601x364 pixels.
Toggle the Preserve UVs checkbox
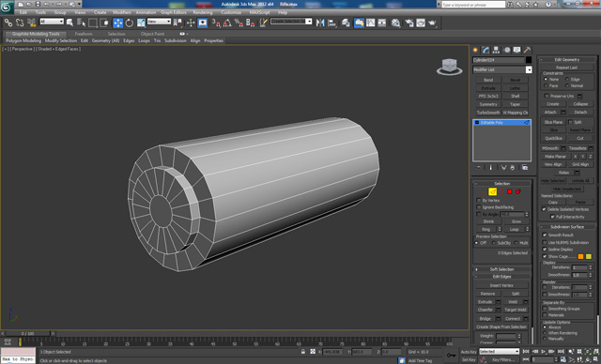[547, 96]
